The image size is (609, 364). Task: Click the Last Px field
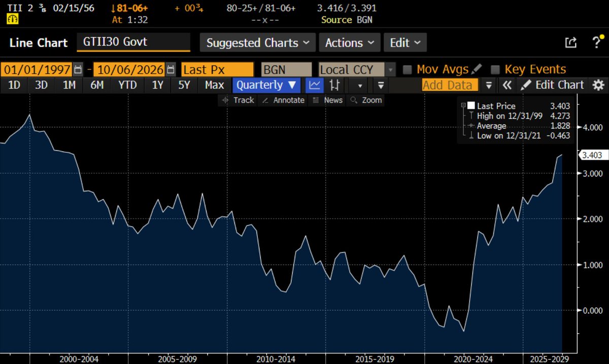pyautogui.click(x=217, y=69)
